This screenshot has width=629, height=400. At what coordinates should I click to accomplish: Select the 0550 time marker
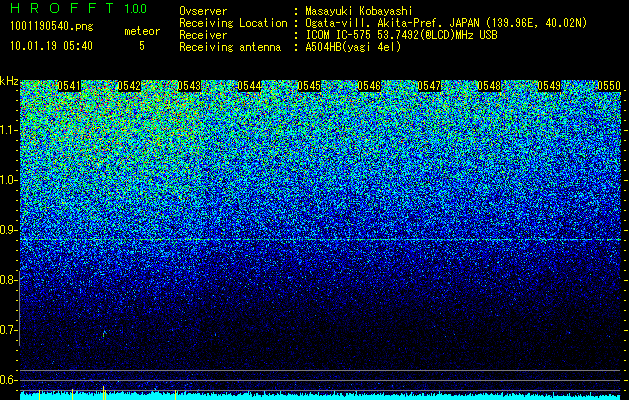pos(609,86)
